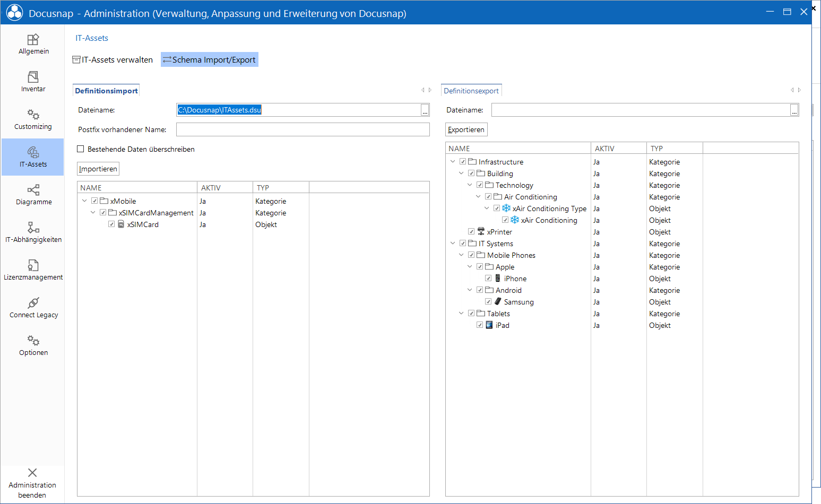Open the Inventar sidebar section
The height and width of the screenshot is (504, 821).
tap(33, 82)
